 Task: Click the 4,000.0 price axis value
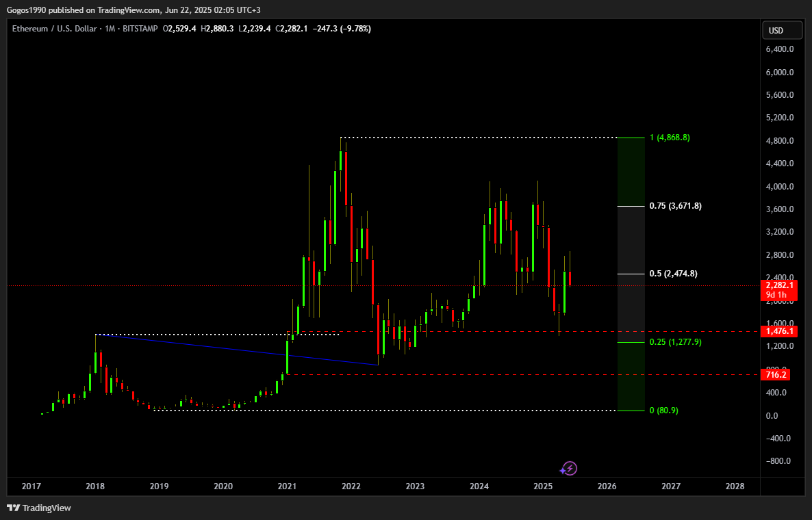(x=780, y=186)
